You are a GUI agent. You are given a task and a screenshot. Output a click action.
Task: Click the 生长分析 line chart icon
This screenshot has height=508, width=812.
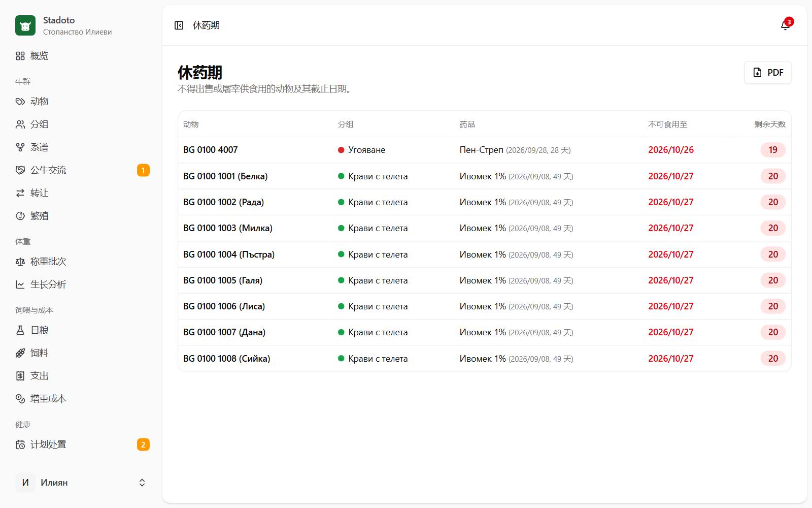(20, 284)
